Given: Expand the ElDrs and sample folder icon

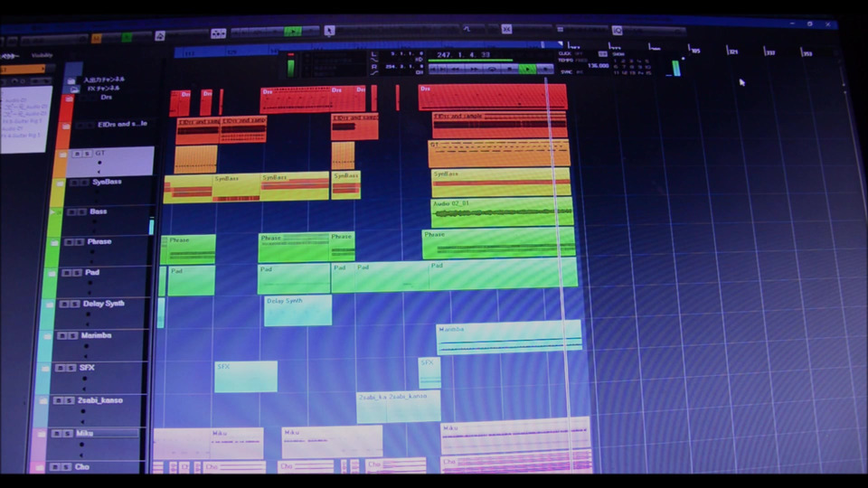Looking at the screenshot, I should point(65,127).
